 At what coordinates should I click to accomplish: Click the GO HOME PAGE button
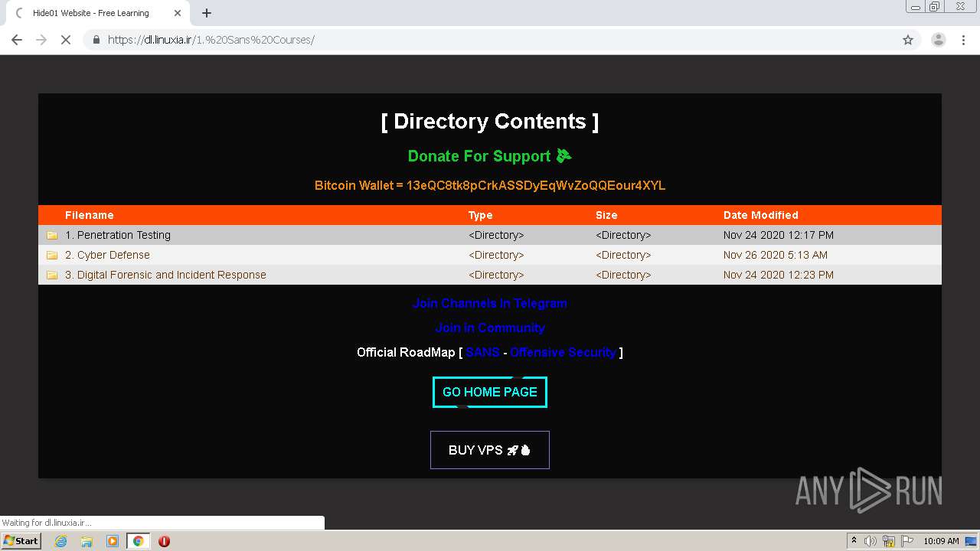[490, 392]
